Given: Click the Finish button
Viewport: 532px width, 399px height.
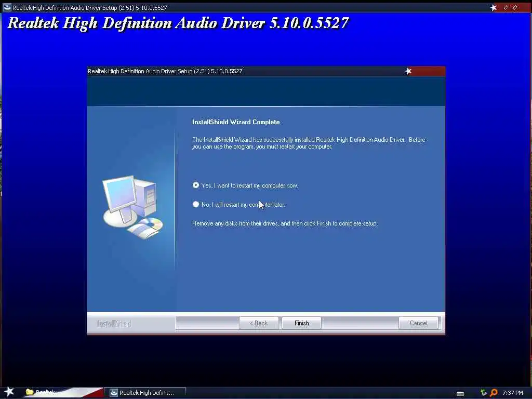Looking at the screenshot, I should (301, 323).
